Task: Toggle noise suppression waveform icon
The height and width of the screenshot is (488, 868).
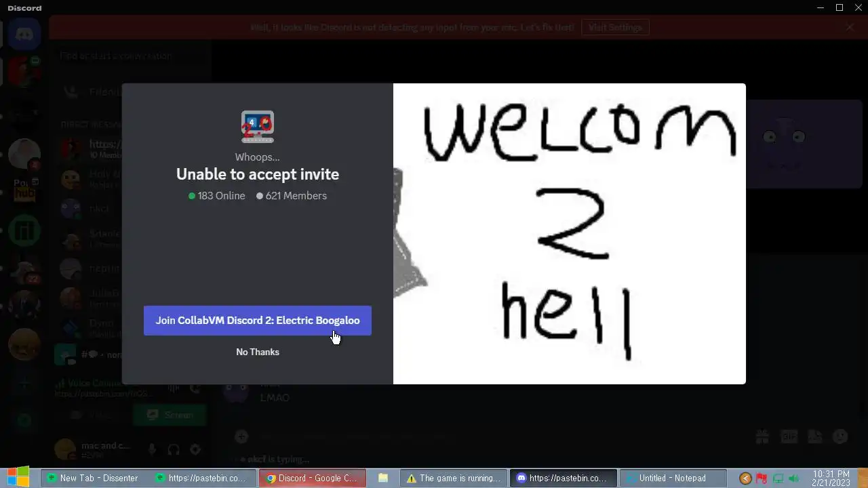Action: pyautogui.click(x=174, y=388)
